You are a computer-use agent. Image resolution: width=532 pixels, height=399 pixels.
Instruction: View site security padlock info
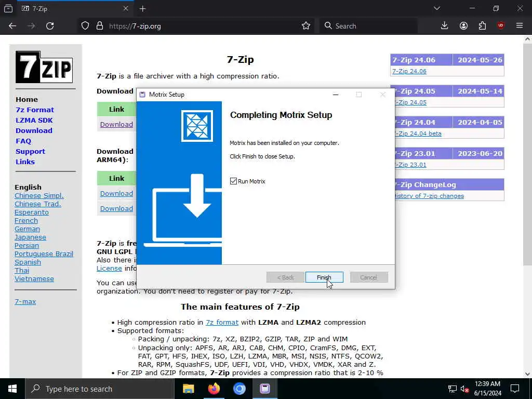tap(99, 26)
